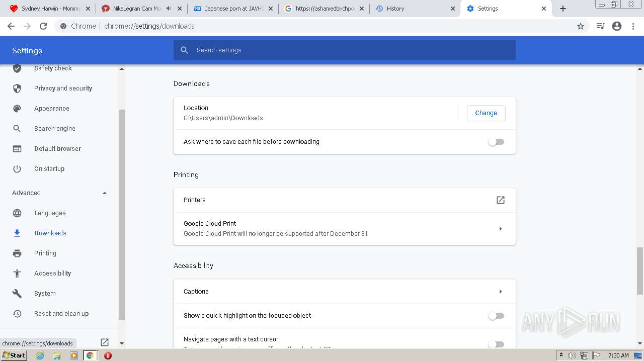Open File Explorer from taskbar
This screenshot has width=644, height=362.
57,355
